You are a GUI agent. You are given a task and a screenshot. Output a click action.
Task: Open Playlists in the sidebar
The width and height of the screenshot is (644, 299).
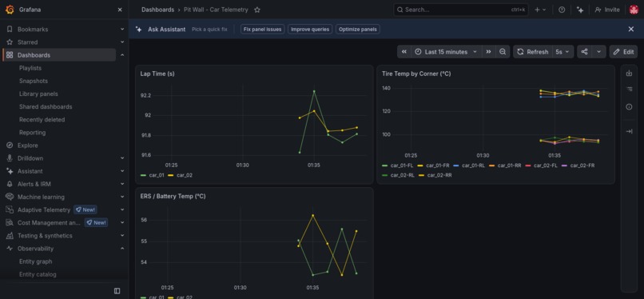coord(30,68)
